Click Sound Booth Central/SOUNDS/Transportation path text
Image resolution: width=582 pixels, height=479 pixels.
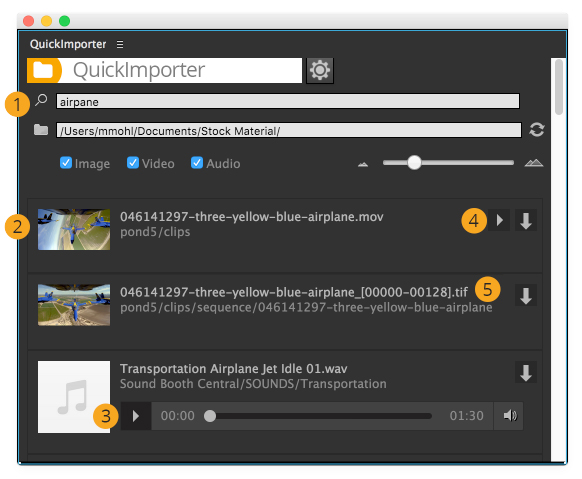pyautogui.click(x=253, y=384)
